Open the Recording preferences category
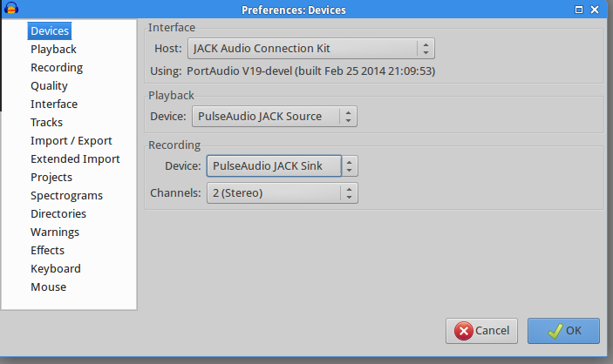The height and width of the screenshot is (364, 613). (x=57, y=68)
